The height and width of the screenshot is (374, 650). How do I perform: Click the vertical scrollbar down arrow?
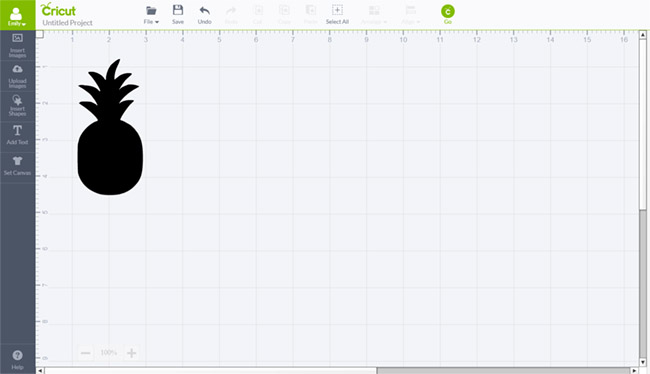tap(643, 362)
